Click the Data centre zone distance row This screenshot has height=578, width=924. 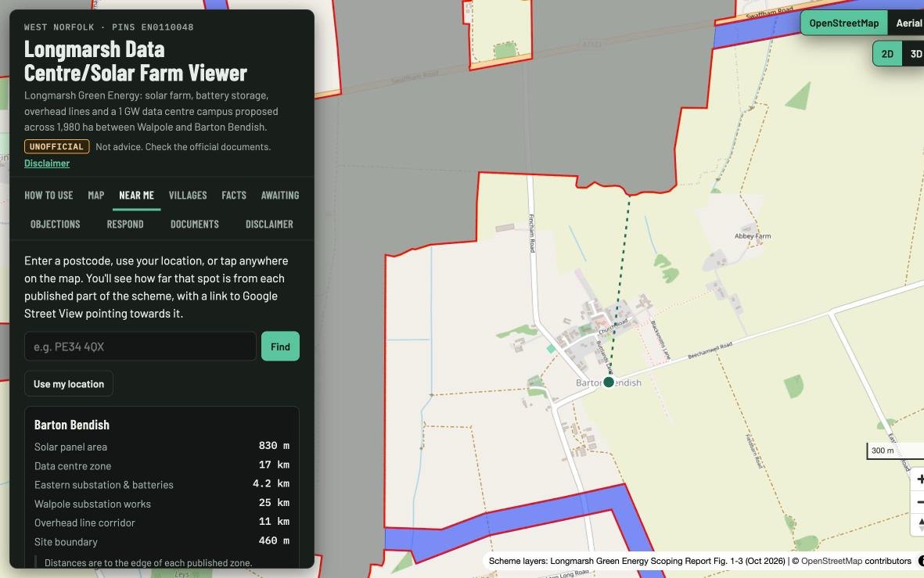coord(162,465)
